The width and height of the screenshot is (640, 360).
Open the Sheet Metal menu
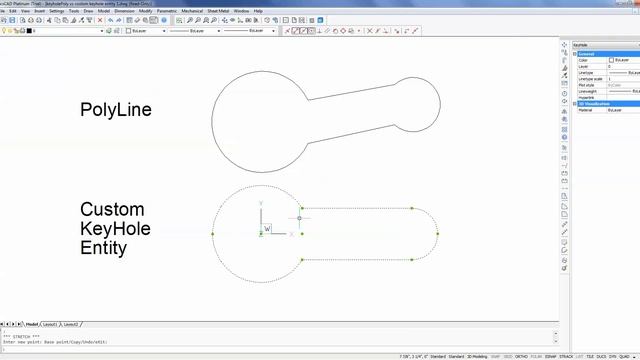(218, 11)
